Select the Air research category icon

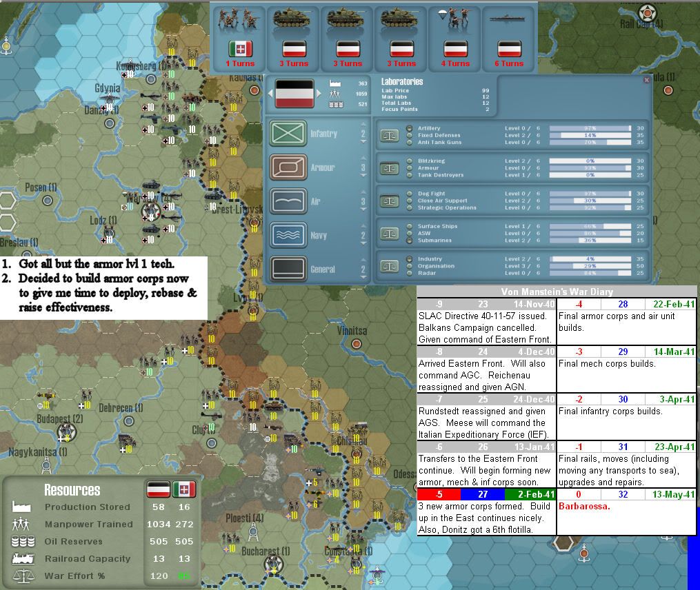point(288,201)
